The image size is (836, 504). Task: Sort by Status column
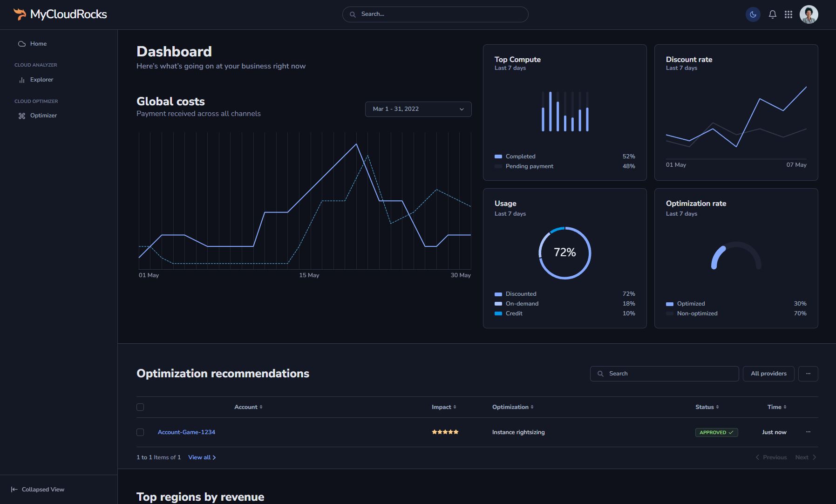point(707,407)
